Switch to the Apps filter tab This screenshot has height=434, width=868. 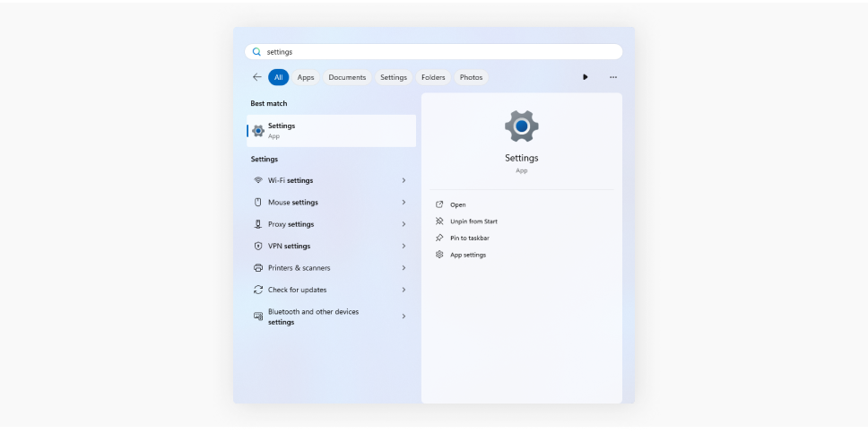tap(306, 77)
